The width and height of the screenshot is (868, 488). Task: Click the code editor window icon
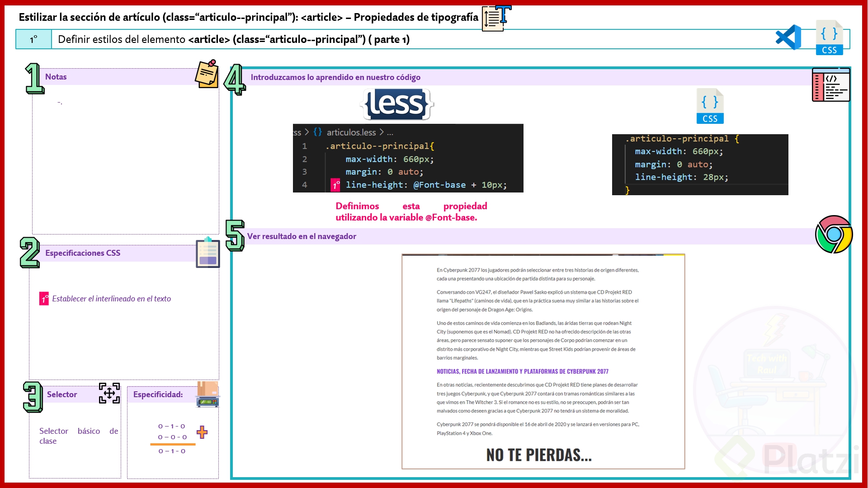click(x=830, y=85)
